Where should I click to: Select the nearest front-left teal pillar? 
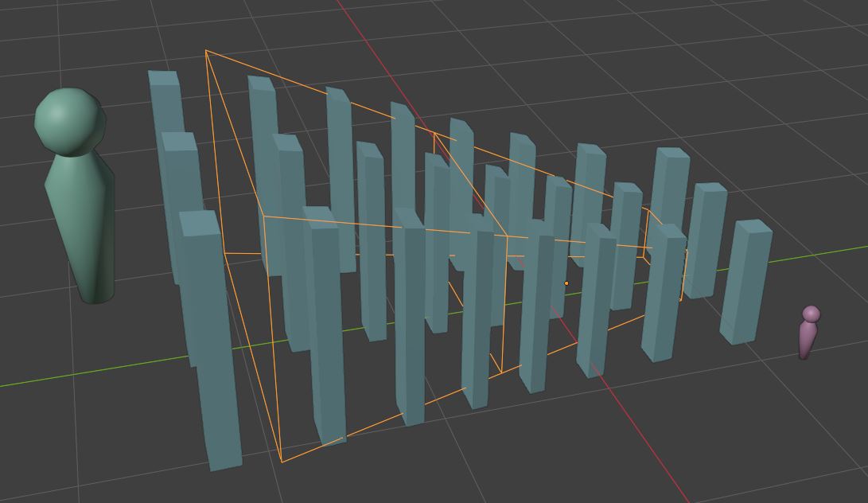pos(210,340)
